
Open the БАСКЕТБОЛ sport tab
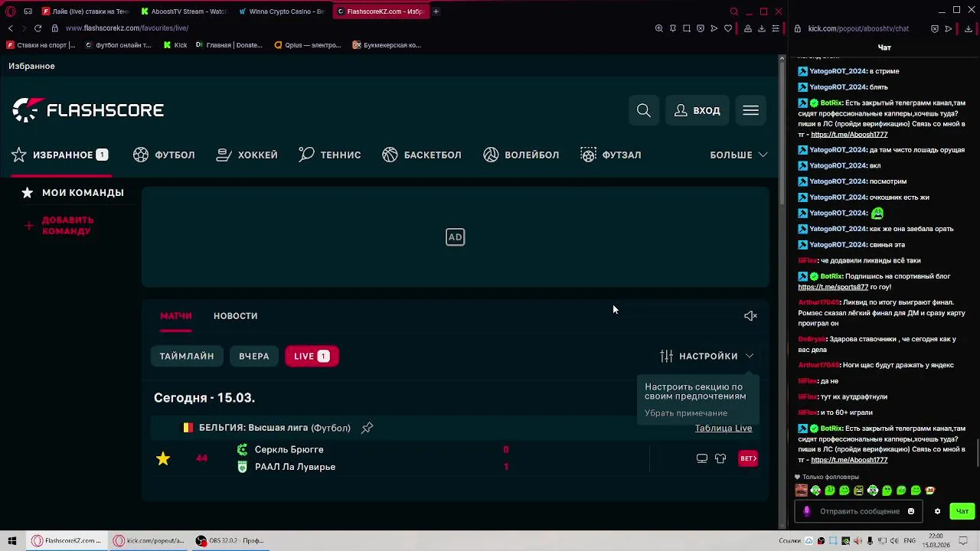click(422, 155)
